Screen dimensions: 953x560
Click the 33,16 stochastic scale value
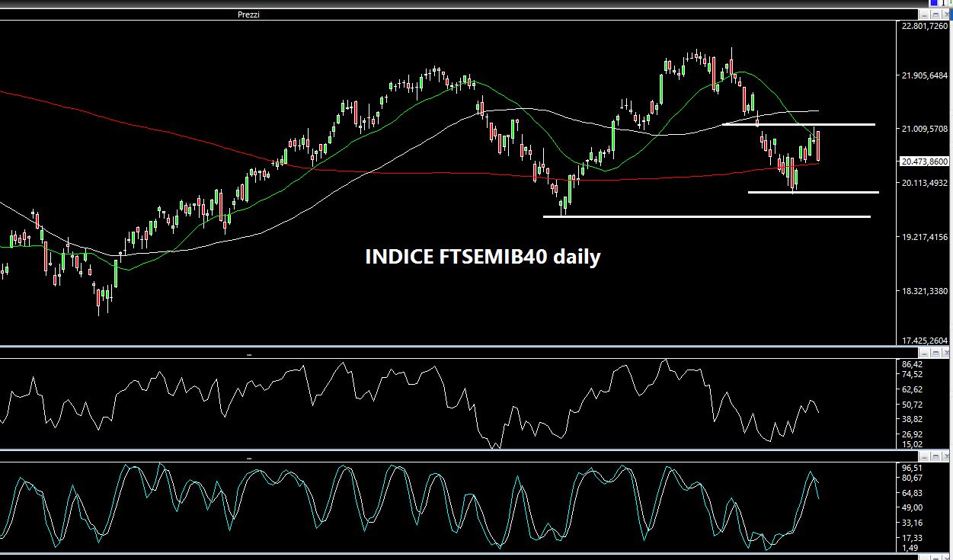tap(912, 523)
